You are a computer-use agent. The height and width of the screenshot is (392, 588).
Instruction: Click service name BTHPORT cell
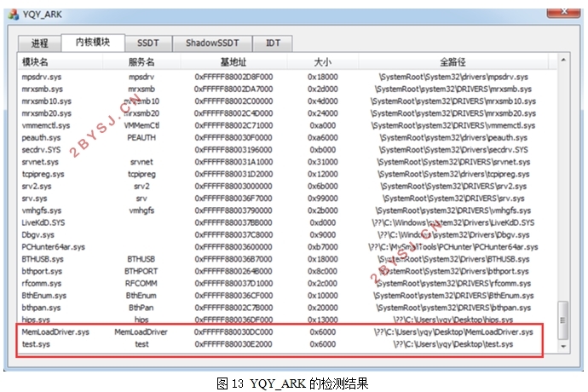[141, 271]
